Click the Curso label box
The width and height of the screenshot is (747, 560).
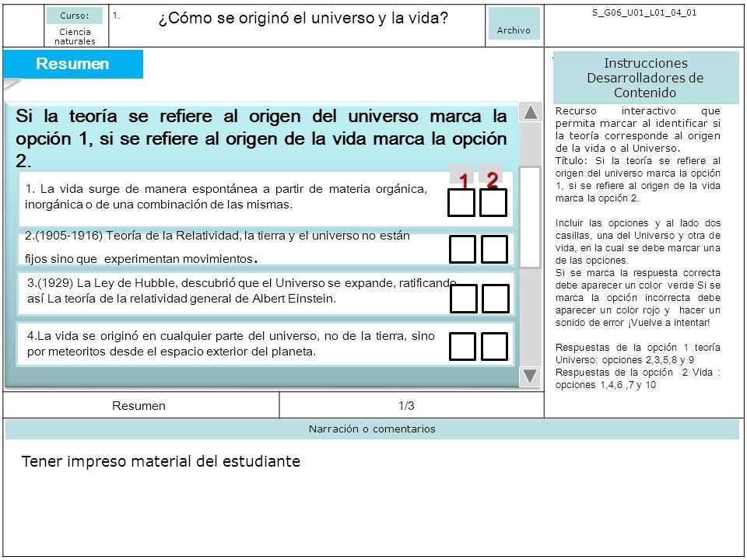[x=75, y=16]
